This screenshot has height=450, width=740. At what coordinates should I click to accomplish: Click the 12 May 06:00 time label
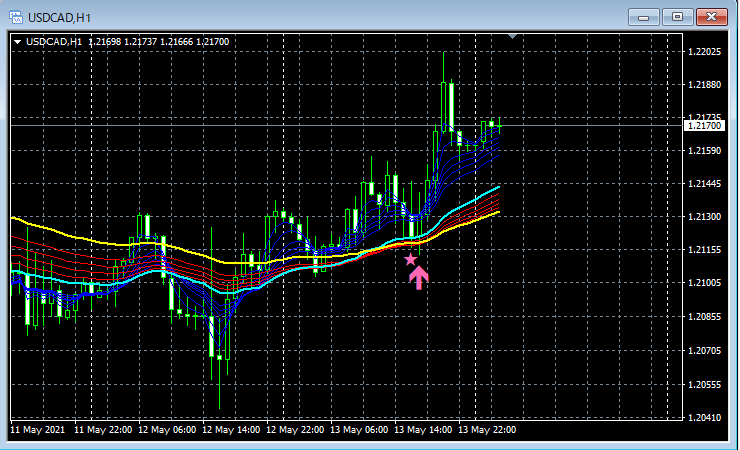pyautogui.click(x=167, y=430)
